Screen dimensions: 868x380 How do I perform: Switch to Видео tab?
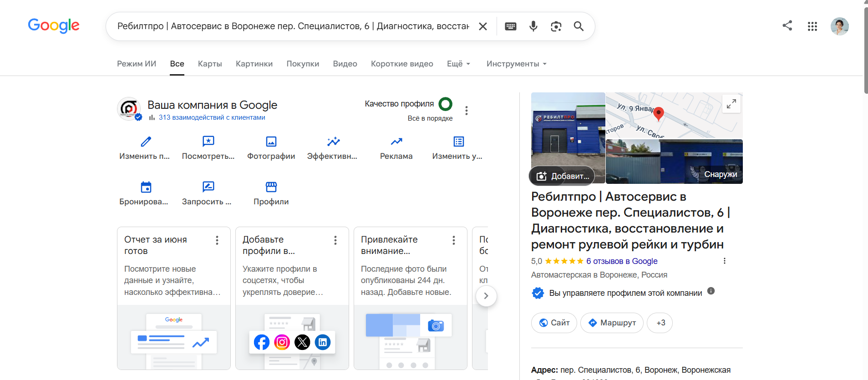[x=345, y=64]
